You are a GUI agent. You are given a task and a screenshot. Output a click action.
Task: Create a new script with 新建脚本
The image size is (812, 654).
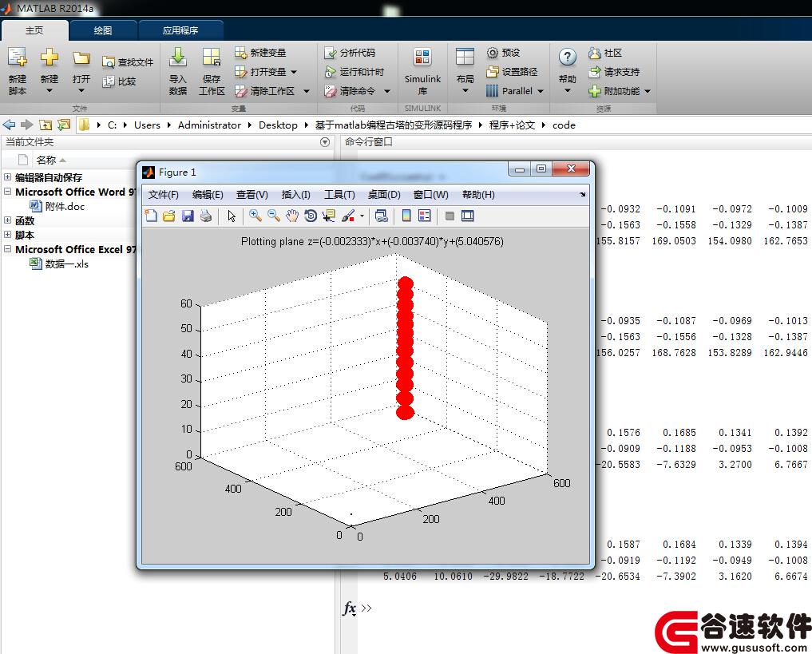point(17,71)
